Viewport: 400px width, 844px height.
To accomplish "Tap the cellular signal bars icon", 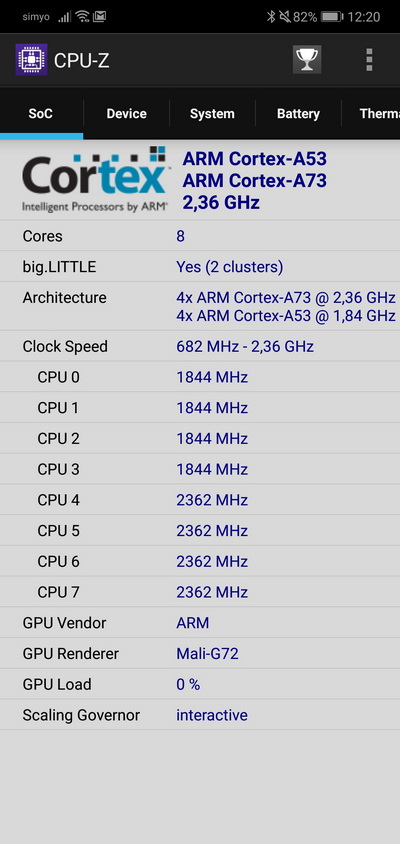I will click(x=65, y=17).
